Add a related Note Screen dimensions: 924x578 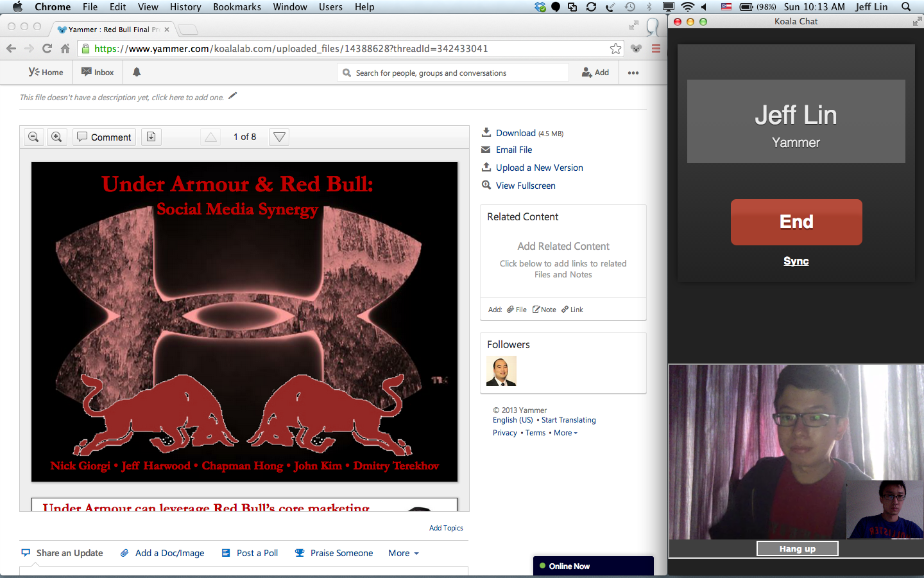pyautogui.click(x=544, y=310)
